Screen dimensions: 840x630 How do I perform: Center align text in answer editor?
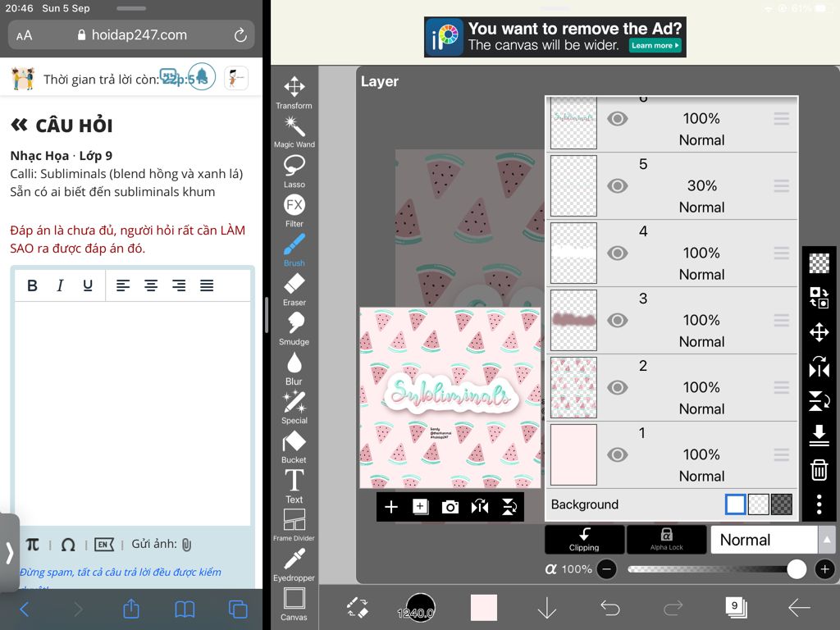click(151, 285)
